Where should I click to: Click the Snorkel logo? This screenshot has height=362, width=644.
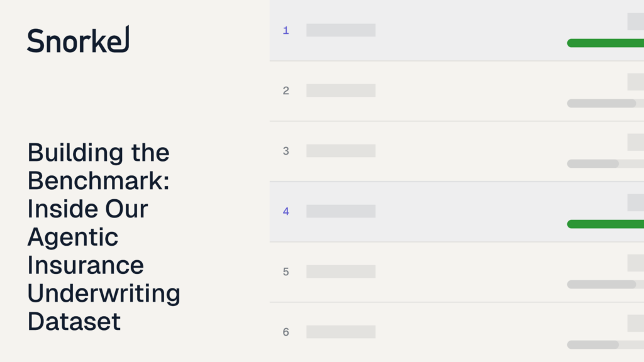pos(78,40)
